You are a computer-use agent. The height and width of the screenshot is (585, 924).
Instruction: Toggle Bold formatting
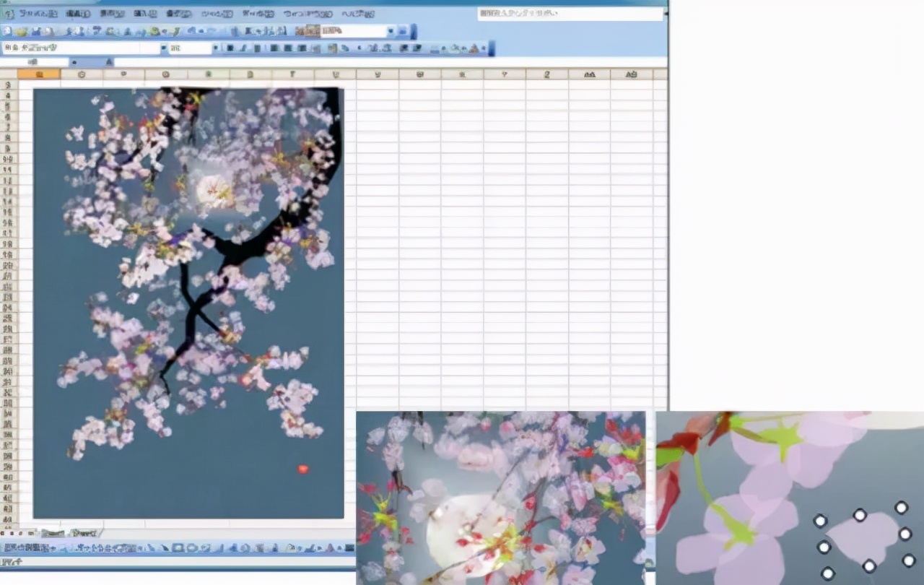230,48
